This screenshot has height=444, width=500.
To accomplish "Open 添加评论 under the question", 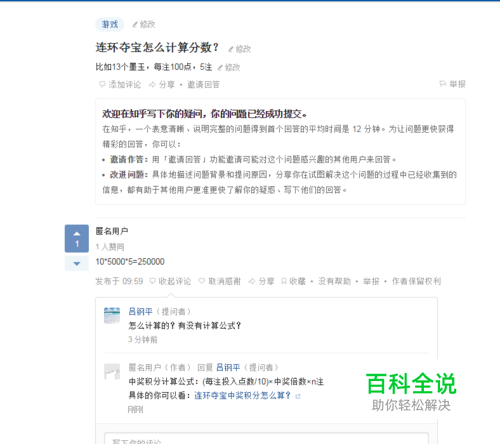I will tap(120, 84).
